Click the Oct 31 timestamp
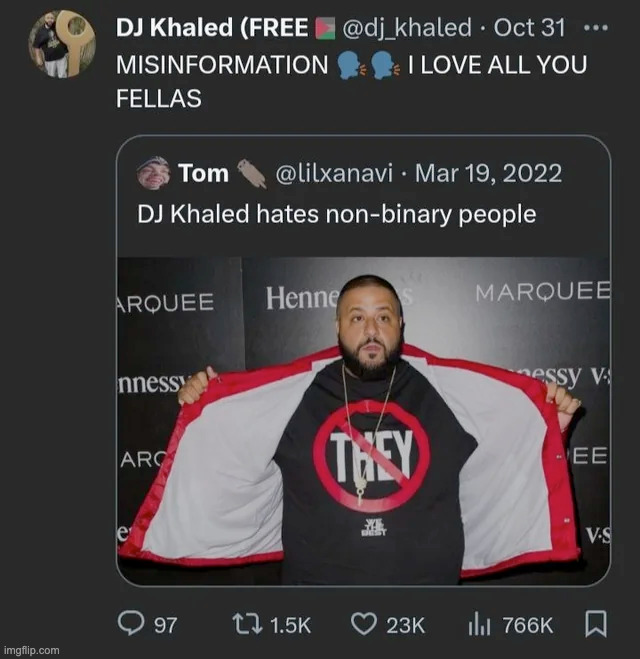The height and width of the screenshot is (659, 640). coord(529,28)
